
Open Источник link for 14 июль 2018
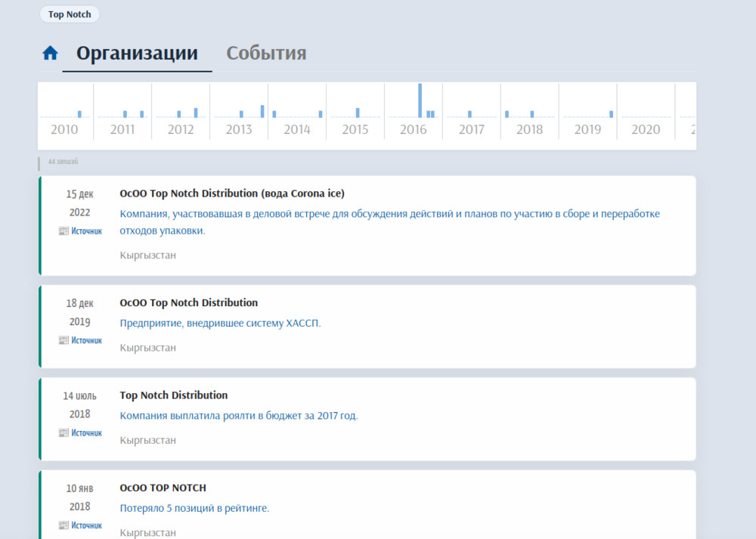click(x=86, y=433)
